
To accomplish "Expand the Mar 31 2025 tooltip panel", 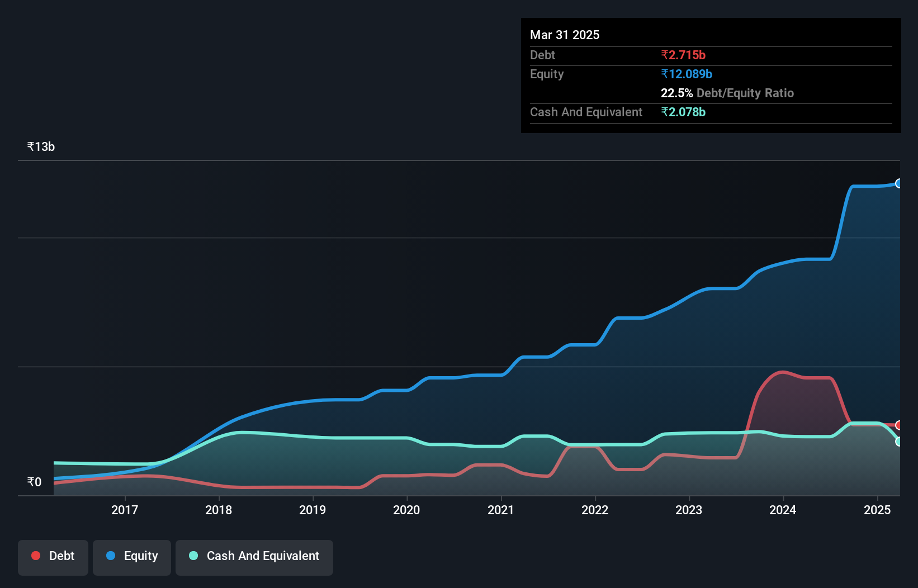I will coord(564,35).
